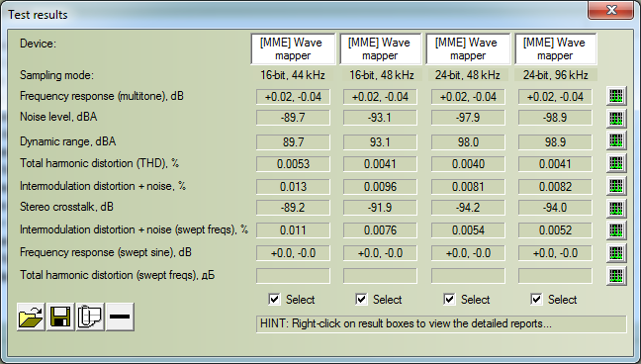Toggle Select checkbox for 24-bit, 96 kHz column
Screen dimensions: 641x364
pyautogui.click(x=536, y=300)
